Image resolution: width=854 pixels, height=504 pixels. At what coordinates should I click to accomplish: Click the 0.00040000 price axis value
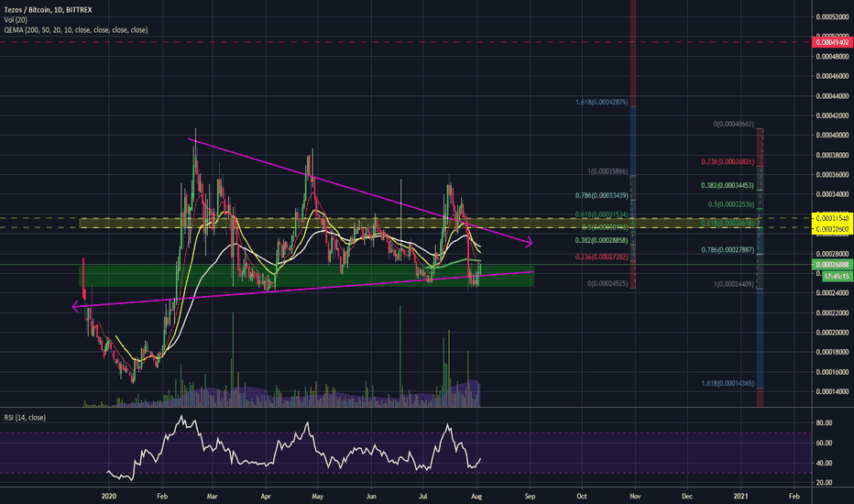click(832, 135)
